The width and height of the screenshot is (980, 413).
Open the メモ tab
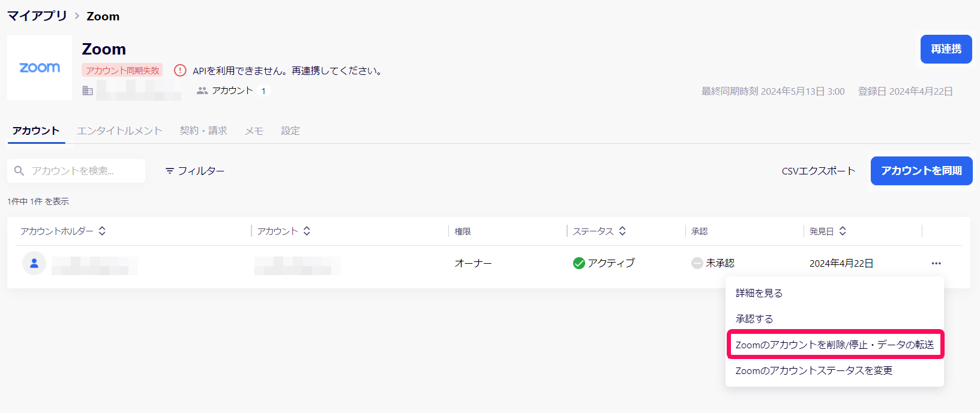pyautogui.click(x=254, y=131)
